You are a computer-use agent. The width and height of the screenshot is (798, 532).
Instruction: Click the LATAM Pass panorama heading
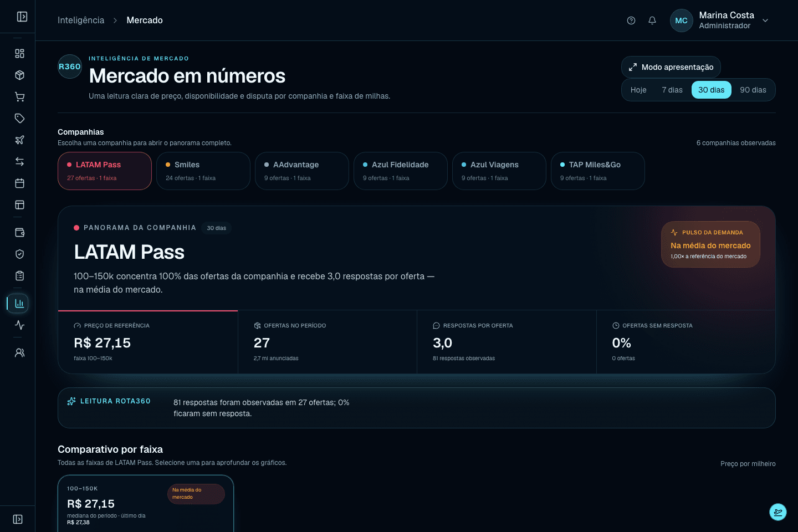click(x=129, y=252)
